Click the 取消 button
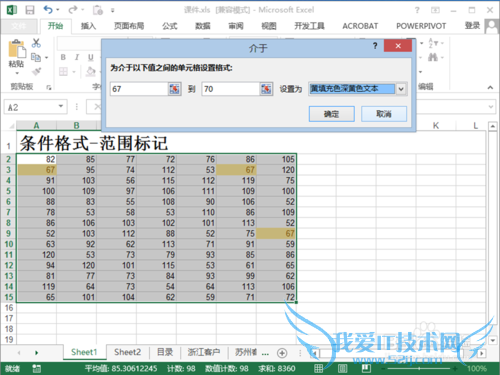The image size is (500, 375). 384,114
